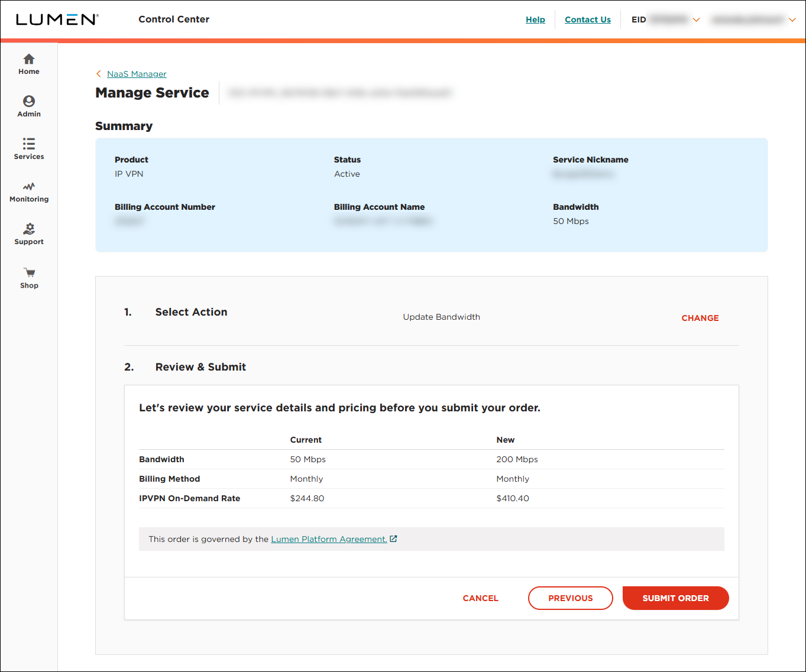Click the Manage Service heading
The height and width of the screenshot is (672, 806).
coord(152,93)
